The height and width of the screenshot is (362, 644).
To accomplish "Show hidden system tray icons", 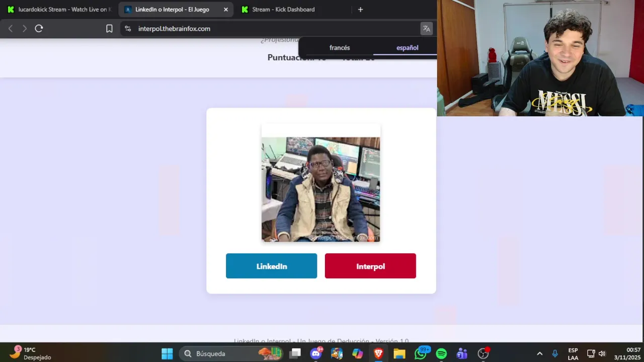I will (540, 353).
